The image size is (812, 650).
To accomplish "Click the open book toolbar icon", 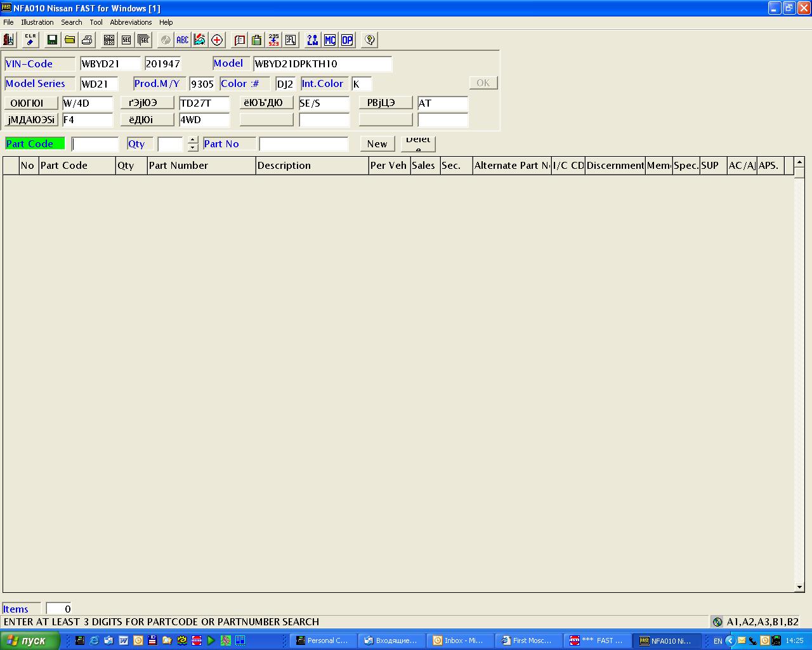I will tap(240, 40).
